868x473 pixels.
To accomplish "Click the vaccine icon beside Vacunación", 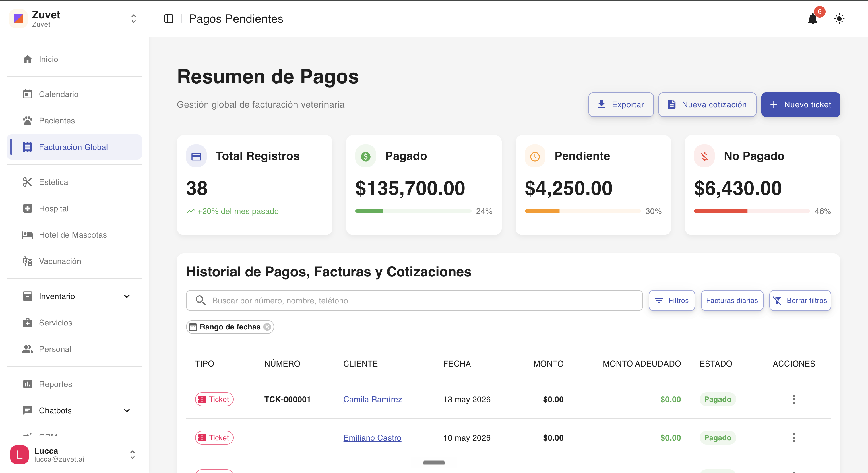I will point(27,261).
